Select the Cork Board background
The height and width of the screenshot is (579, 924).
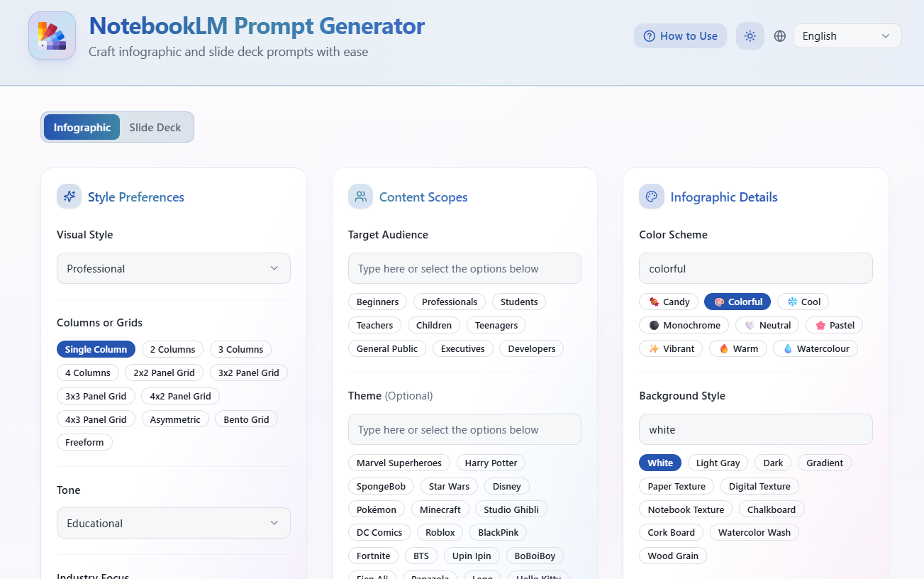click(671, 532)
